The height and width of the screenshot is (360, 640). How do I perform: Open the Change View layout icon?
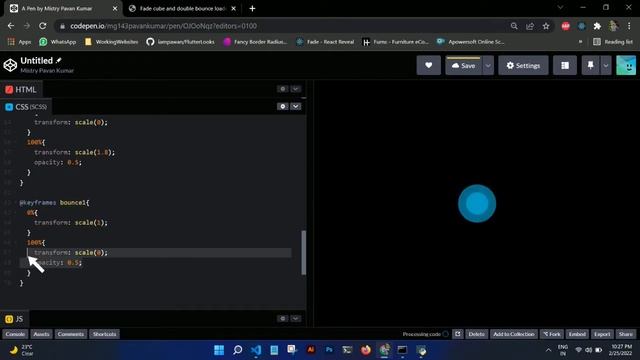click(x=564, y=65)
